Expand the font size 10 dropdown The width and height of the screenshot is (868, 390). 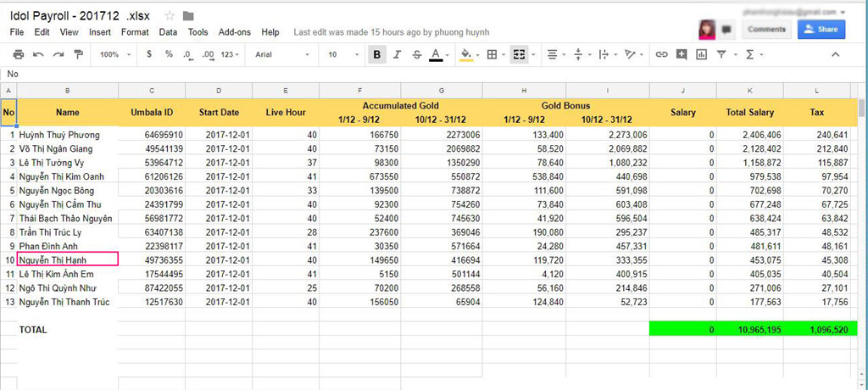342,54
